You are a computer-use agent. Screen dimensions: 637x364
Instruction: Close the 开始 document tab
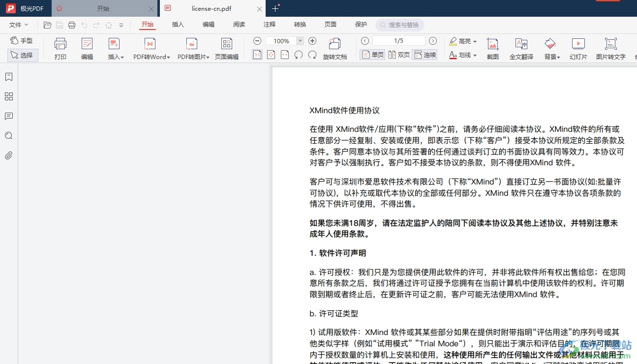tap(151, 9)
